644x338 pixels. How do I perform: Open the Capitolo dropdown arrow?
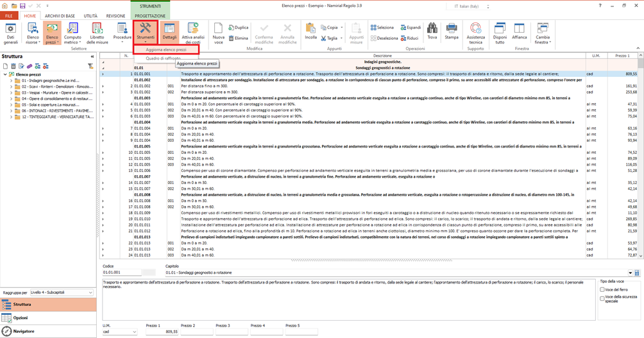630,273
